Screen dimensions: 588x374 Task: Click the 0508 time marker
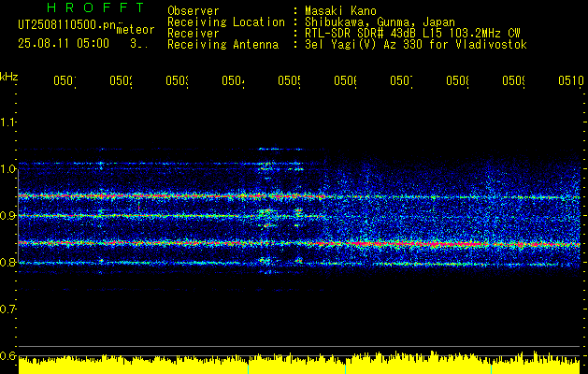pyautogui.click(x=457, y=80)
